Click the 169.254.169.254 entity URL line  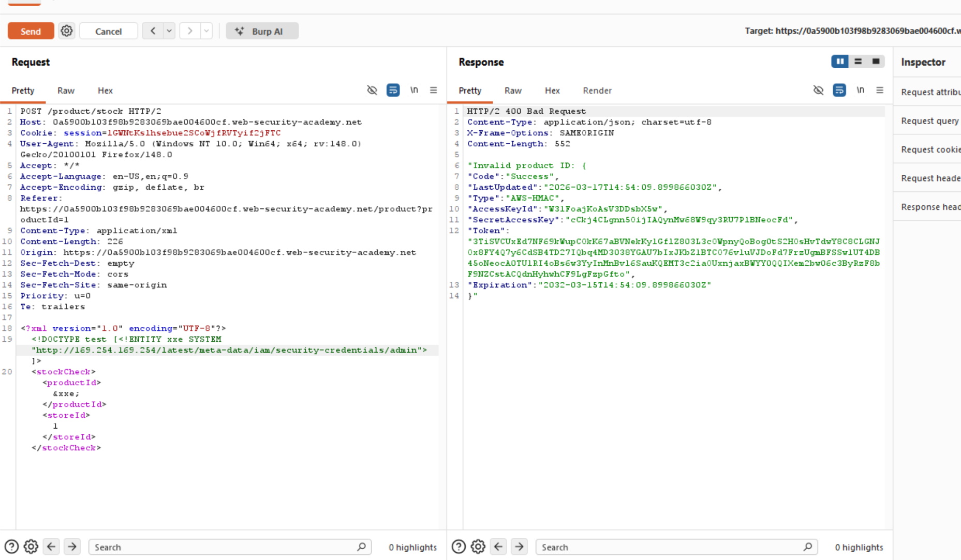[229, 350]
